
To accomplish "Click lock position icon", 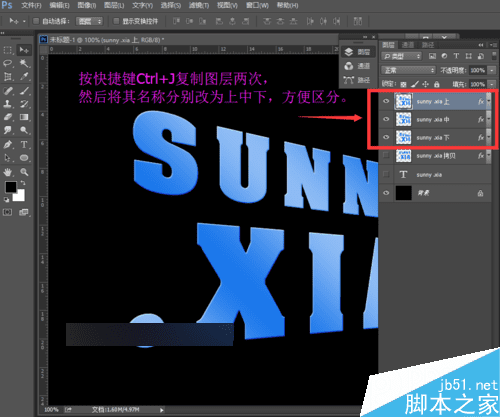I will tap(426, 84).
